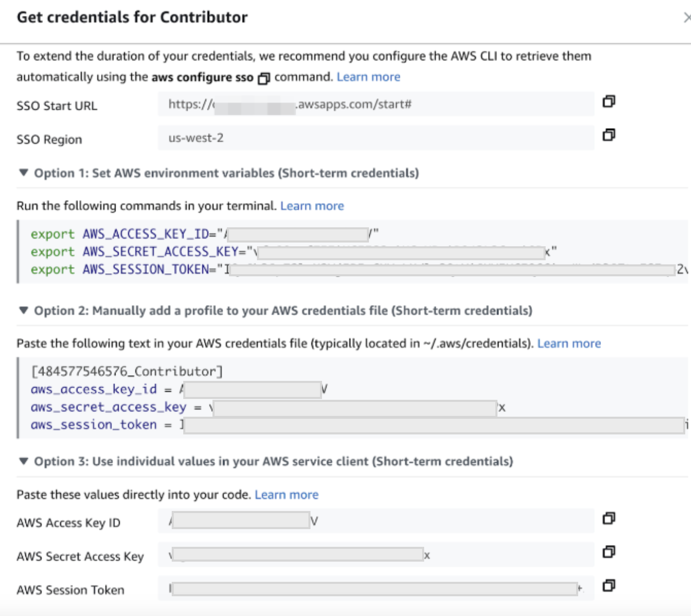Open Learn more link for credentials file
The height and width of the screenshot is (616, 691).
click(x=569, y=343)
